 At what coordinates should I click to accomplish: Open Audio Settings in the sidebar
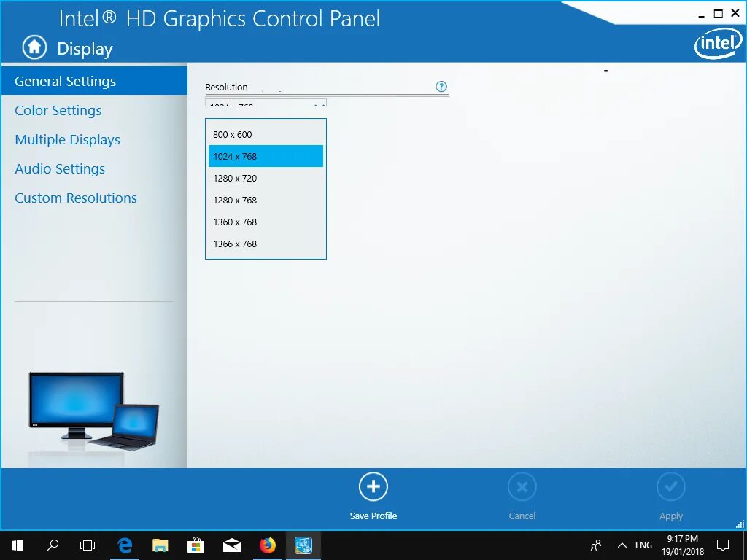tap(60, 168)
